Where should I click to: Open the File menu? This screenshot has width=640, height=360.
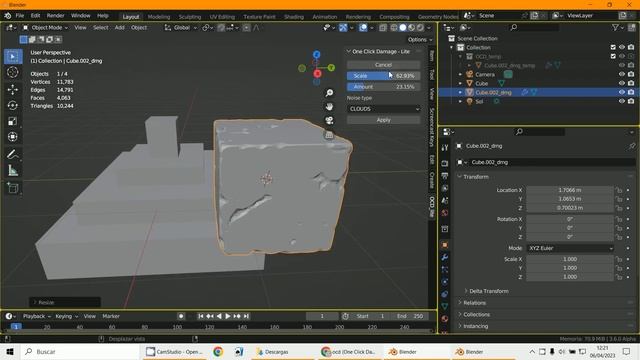(x=20, y=16)
